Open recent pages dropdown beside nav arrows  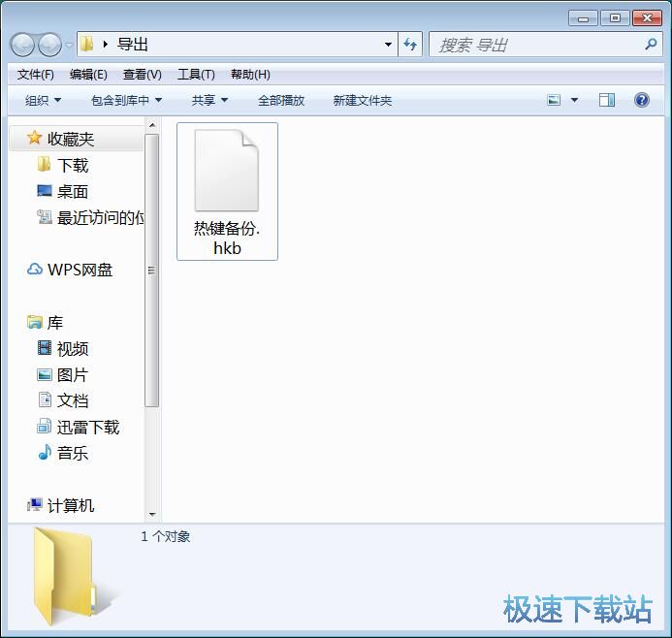coord(69,45)
